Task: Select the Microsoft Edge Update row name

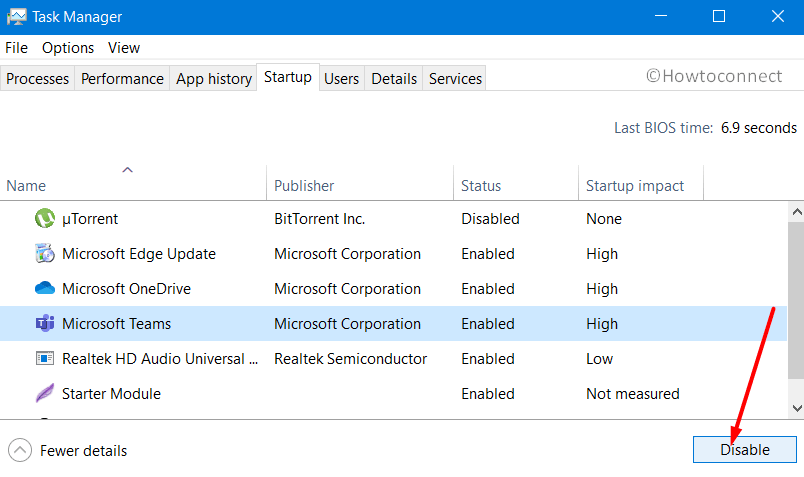Action: (x=139, y=253)
